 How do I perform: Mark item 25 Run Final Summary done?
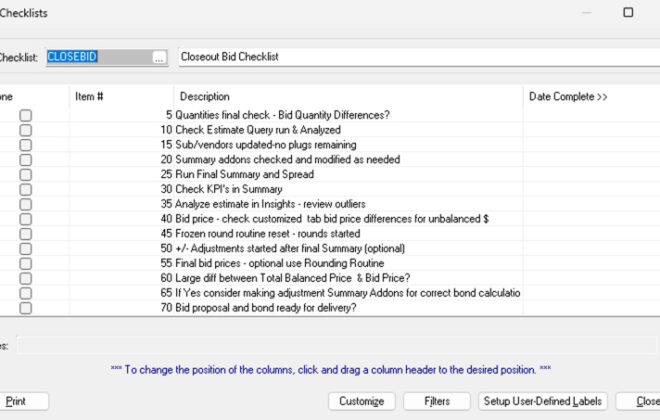25,174
